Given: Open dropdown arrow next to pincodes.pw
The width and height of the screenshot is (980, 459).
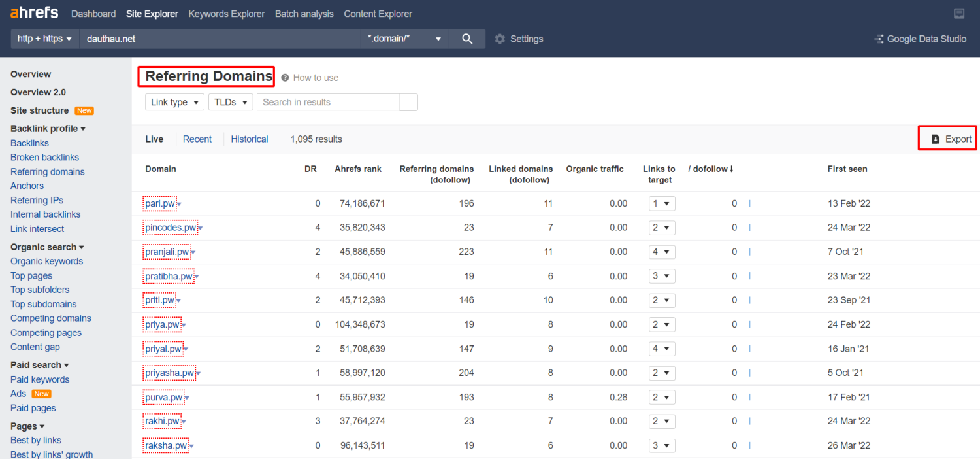Looking at the screenshot, I should point(201,229).
